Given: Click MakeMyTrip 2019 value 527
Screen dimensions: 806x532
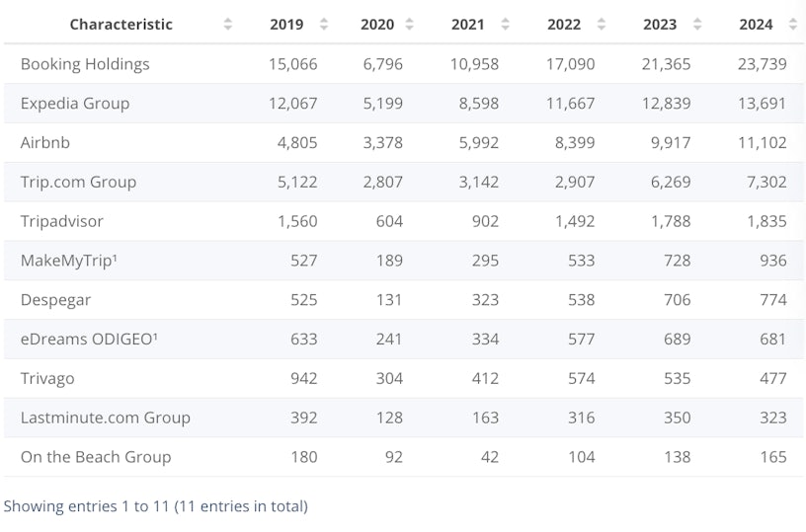Looking at the screenshot, I should pos(304,261).
